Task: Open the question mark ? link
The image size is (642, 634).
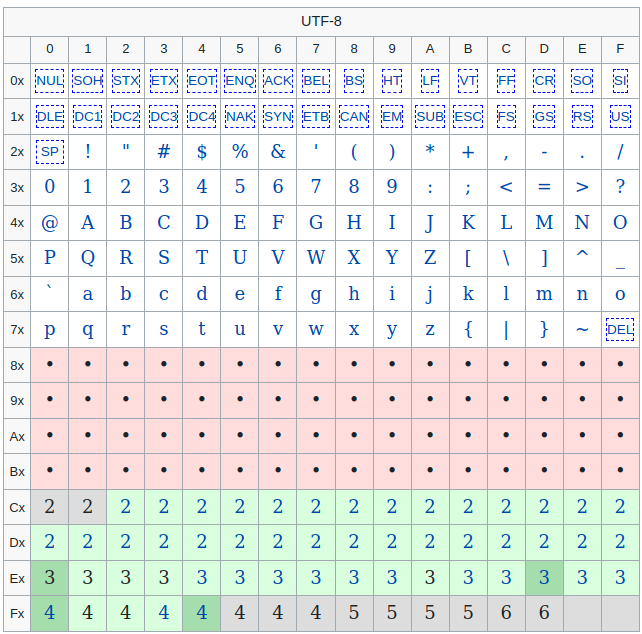Action: 620,187
